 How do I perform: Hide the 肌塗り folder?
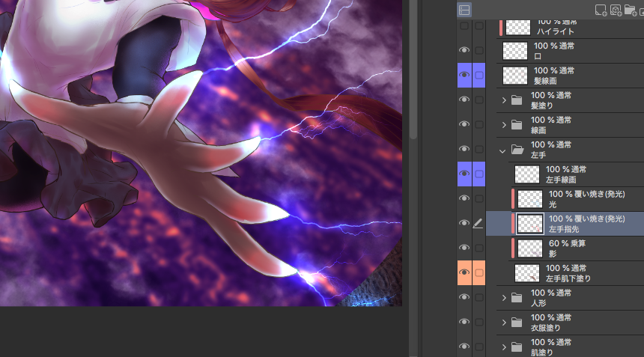click(464, 347)
